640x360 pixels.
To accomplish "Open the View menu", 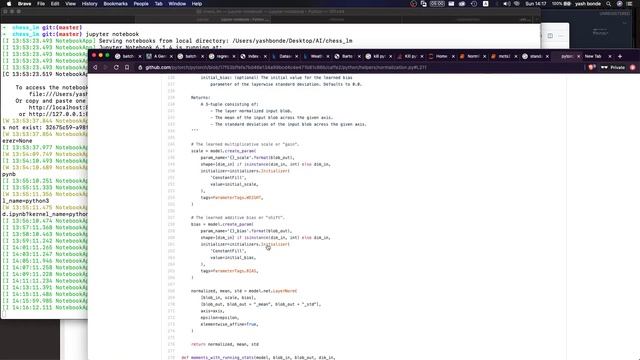I will (x=71, y=4).
